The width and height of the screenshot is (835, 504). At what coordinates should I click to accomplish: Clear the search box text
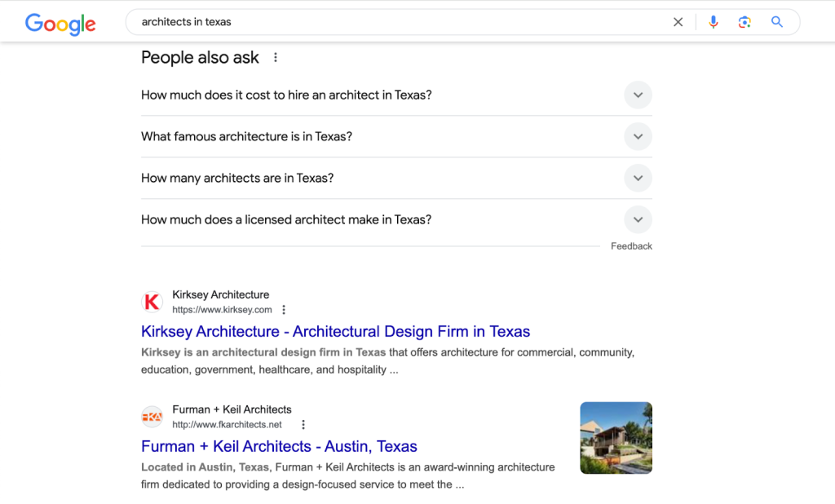tap(678, 22)
